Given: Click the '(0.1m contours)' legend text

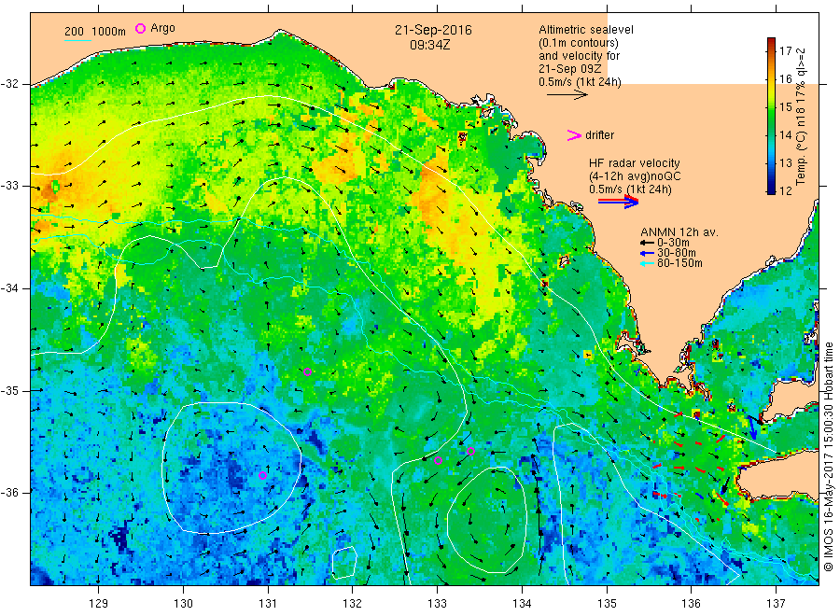Looking at the screenshot, I should 579,43.
